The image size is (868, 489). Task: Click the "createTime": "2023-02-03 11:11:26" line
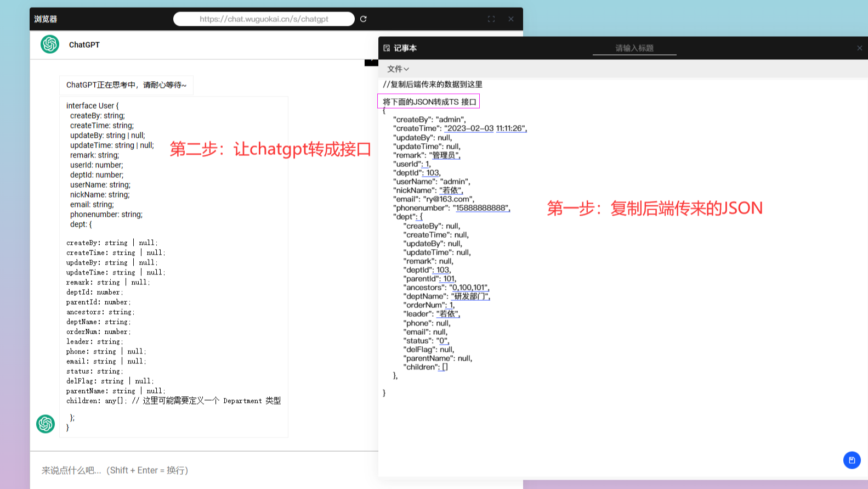pyautogui.click(x=460, y=128)
